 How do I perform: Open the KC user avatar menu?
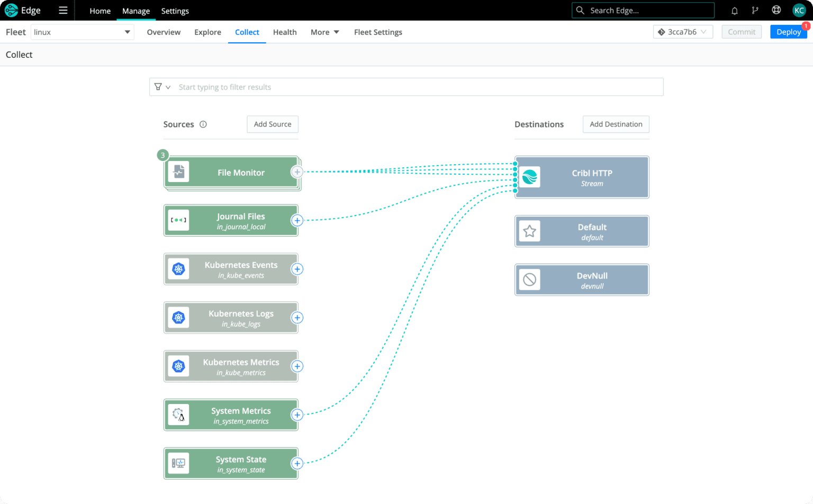[799, 11]
